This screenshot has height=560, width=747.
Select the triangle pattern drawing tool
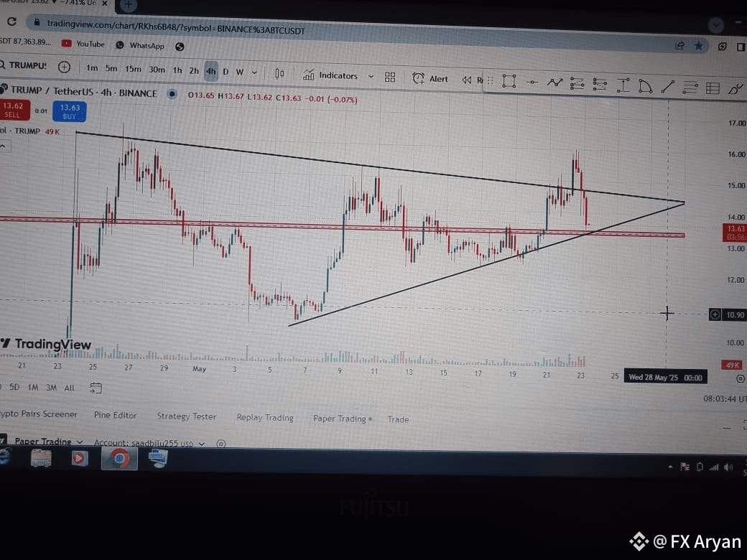click(x=645, y=86)
